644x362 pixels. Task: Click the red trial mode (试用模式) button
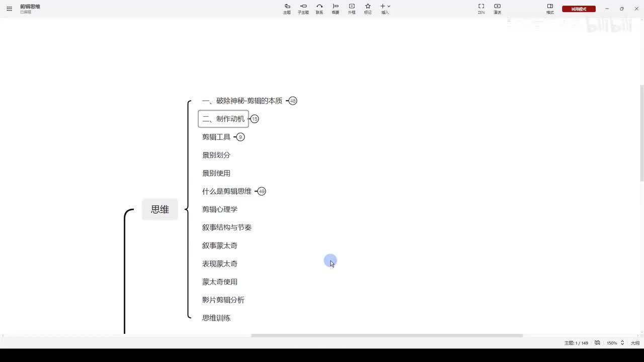tap(579, 9)
